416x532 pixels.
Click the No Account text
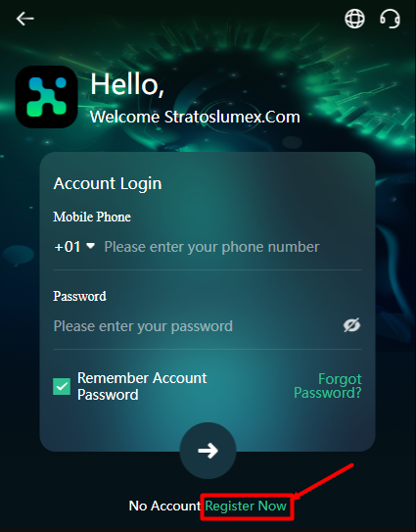(164, 506)
